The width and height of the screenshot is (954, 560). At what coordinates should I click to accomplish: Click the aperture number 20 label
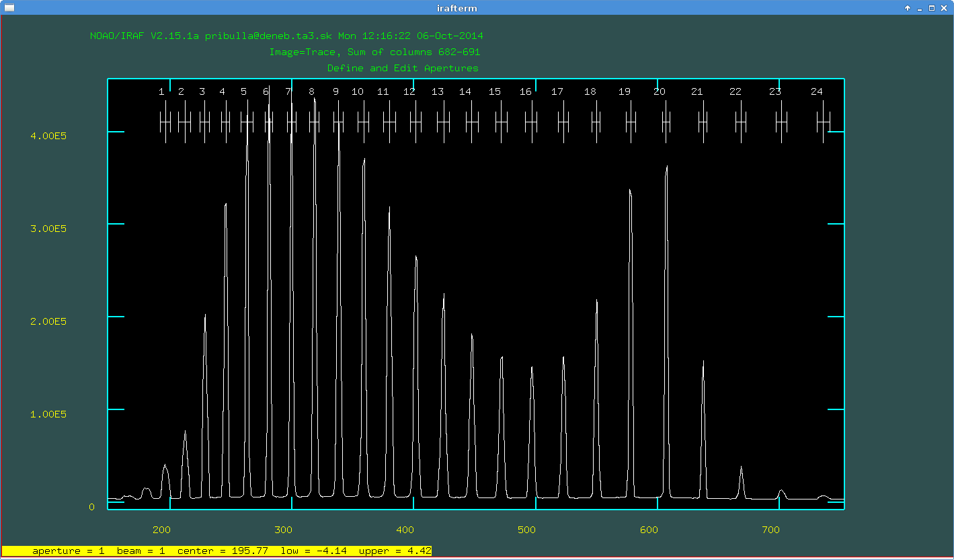659,91
